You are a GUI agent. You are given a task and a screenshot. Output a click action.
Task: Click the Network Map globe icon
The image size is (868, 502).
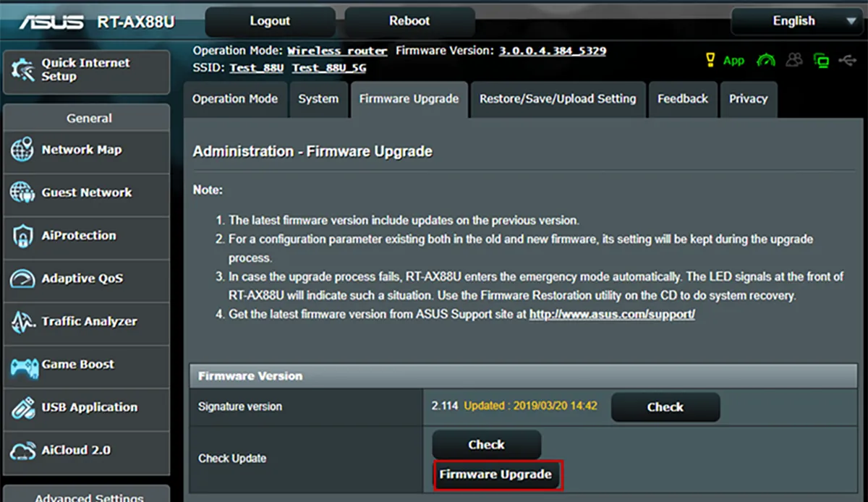click(x=22, y=150)
